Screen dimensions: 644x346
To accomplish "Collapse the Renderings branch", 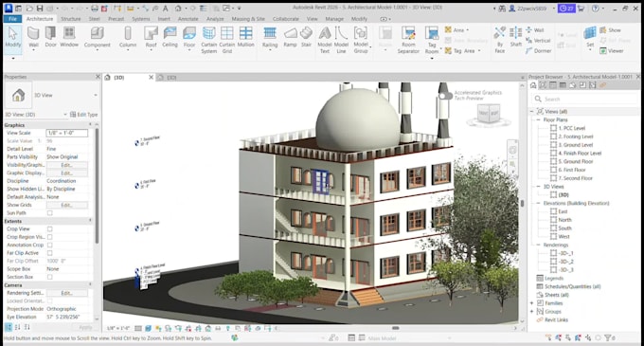I will coord(539,245).
